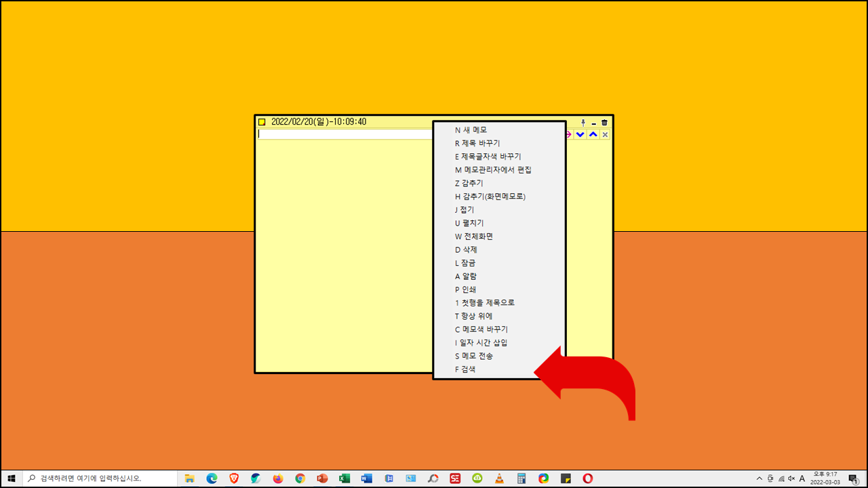
Task: Select 'S 메모 전송' menu item
Action: click(x=499, y=356)
